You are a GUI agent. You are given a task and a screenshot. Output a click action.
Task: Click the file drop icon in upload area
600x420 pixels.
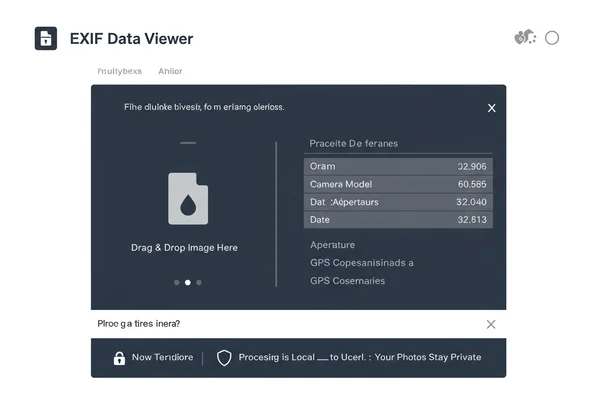(x=188, y=198)
